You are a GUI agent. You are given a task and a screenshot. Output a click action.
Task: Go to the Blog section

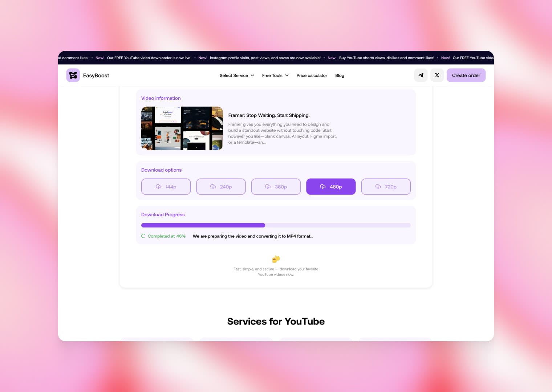[340, 75]
